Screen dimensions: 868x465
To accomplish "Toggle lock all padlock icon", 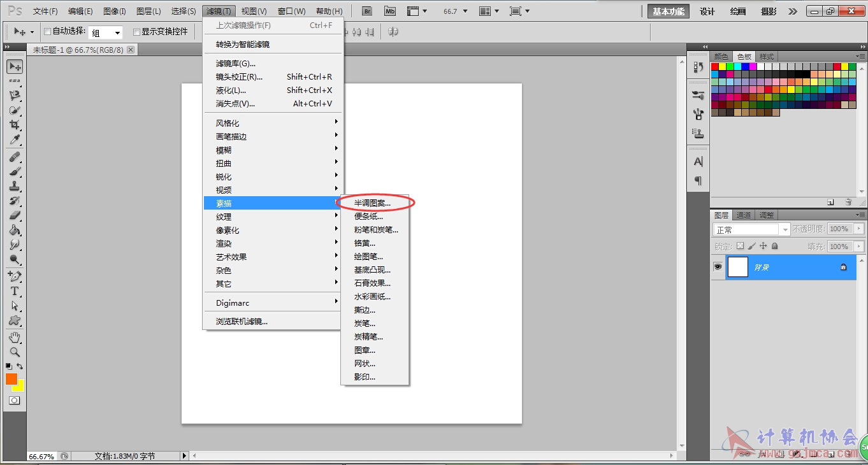I will [774, 246].
